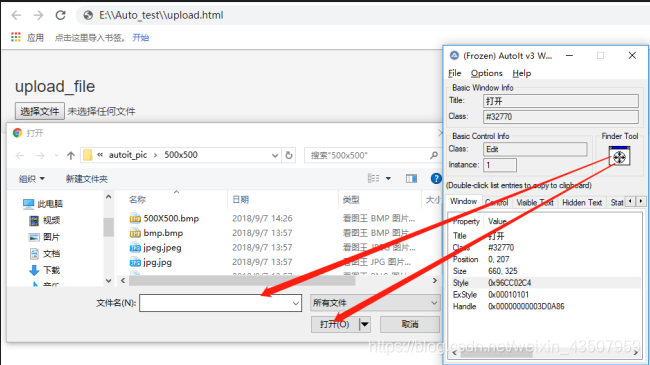Reload the upload.html page
Viewport: 650px width, 365px height.
click(61, 15)
